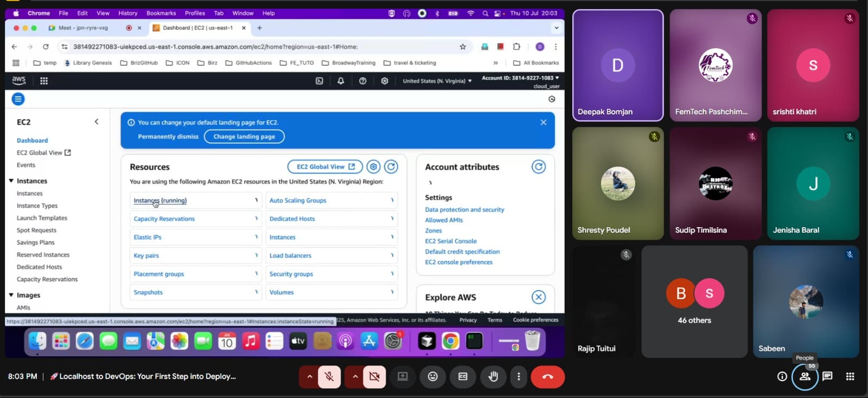Open the AWS services grid menu
Image resolution: width=868 pixels, height=398 pixels.
[44, 81]
